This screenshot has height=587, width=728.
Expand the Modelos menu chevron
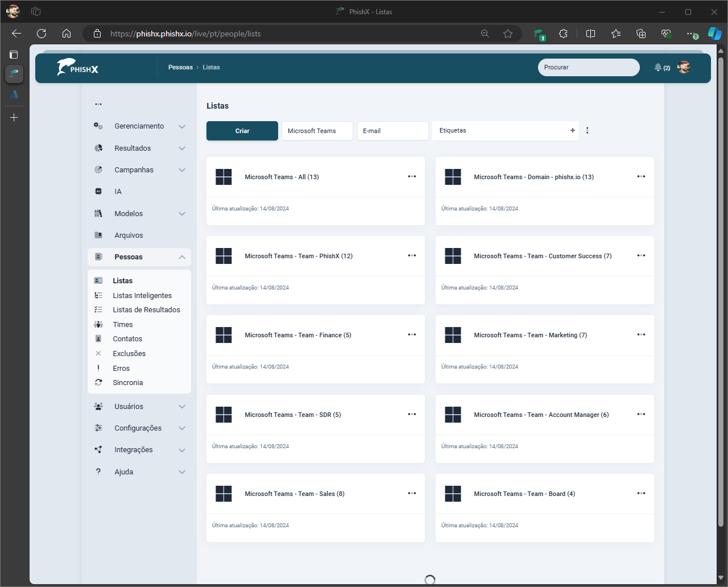182,214
